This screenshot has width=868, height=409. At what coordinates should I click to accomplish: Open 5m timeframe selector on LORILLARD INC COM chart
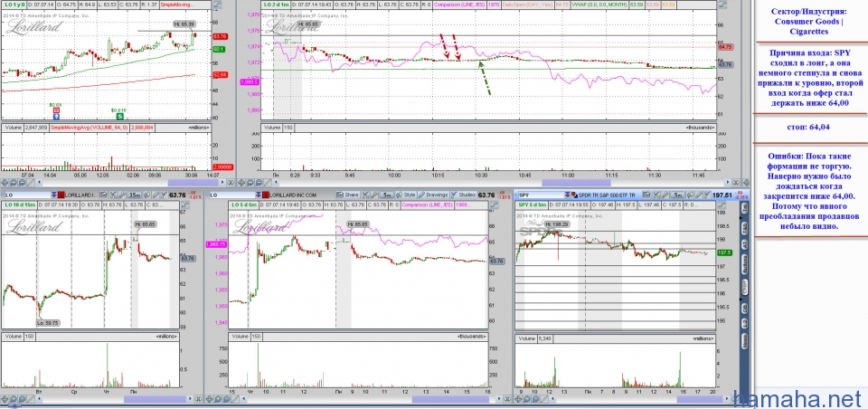(387, 195)
